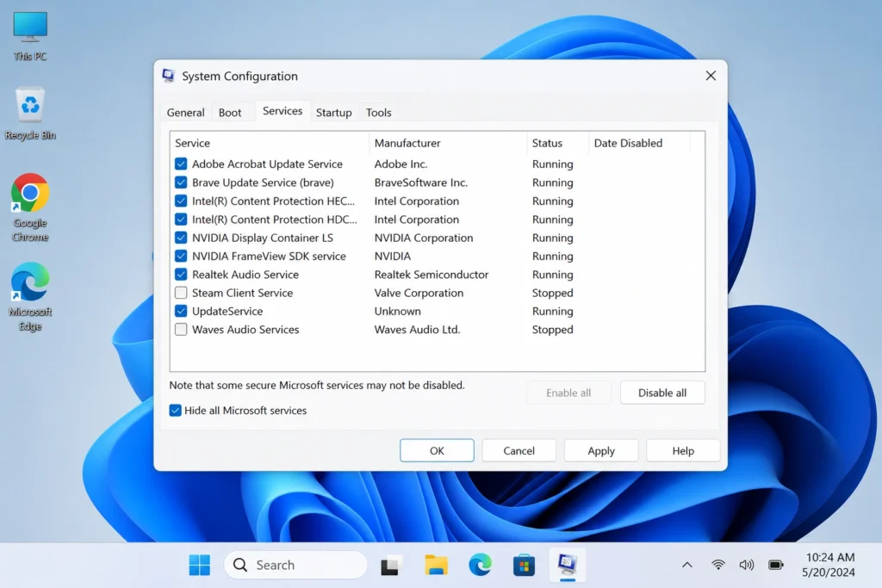Click the Enable all button
Viewport: 882px width, 588px height.
[x=568, y=393]
